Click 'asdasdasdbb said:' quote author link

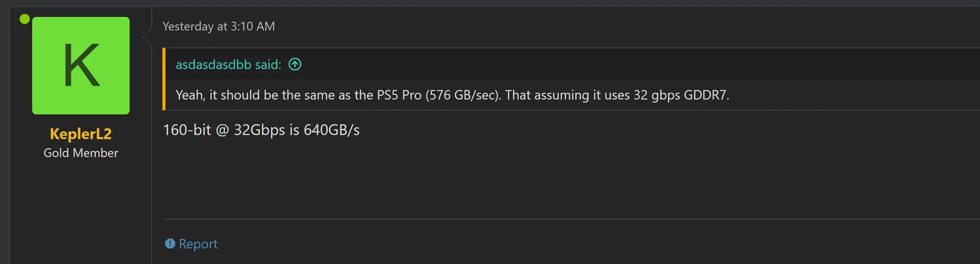228,65
